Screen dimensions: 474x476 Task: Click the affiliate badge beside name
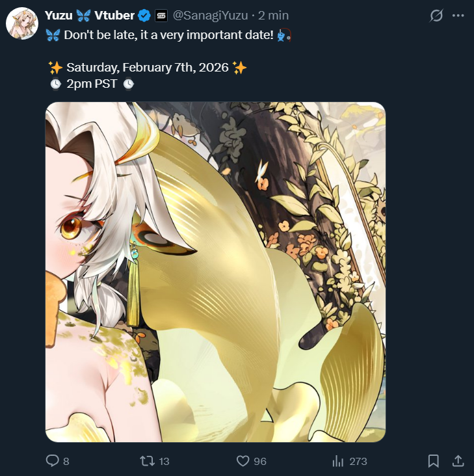point(161,16)
